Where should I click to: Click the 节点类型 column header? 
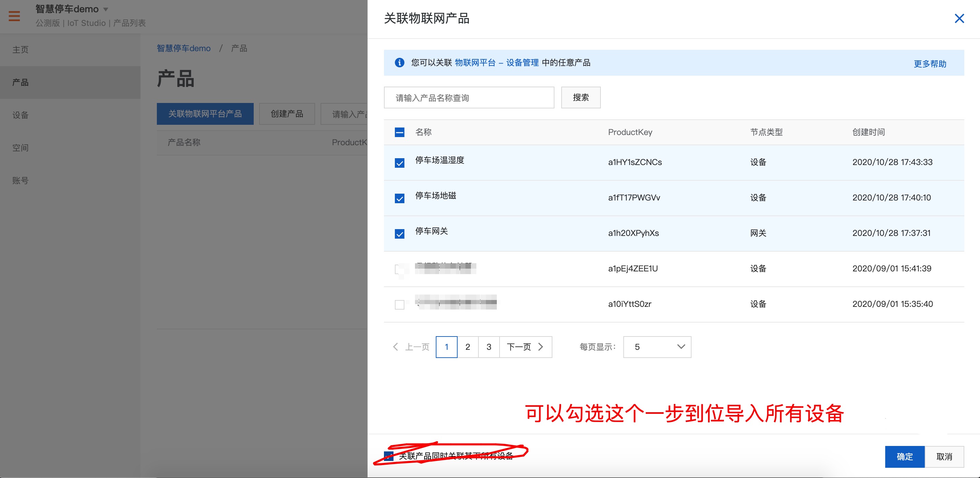click(766, 132)
